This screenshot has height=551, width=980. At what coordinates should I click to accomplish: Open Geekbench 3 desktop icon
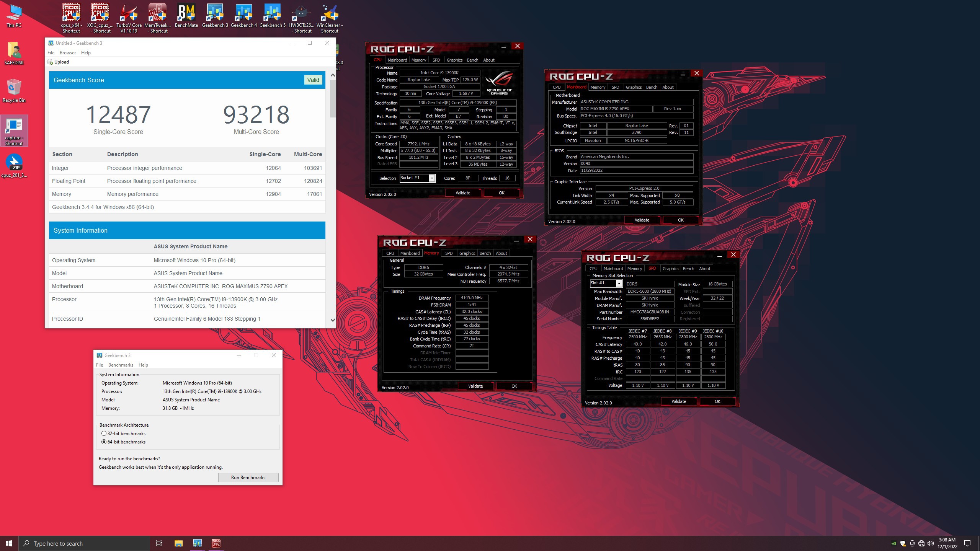pos(215,15)
